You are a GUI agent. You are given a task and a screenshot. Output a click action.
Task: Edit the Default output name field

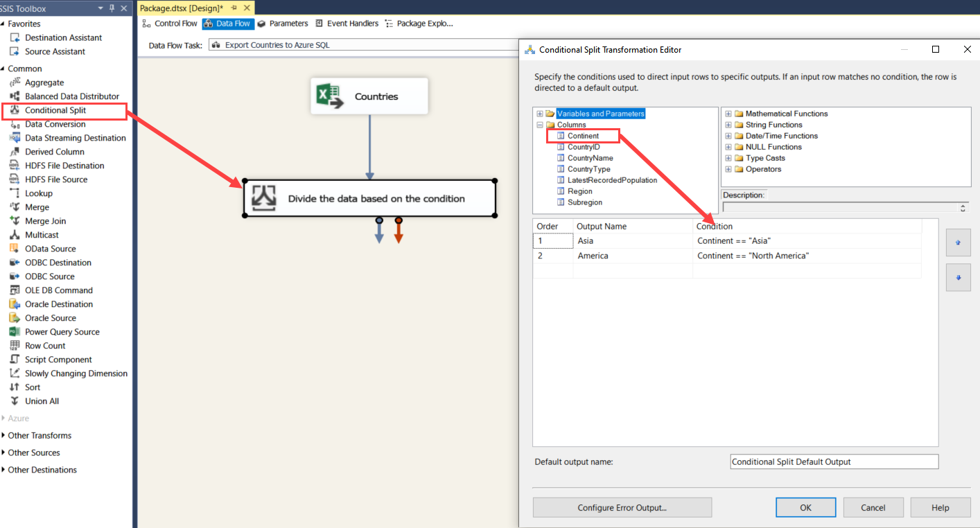(834, 461)
